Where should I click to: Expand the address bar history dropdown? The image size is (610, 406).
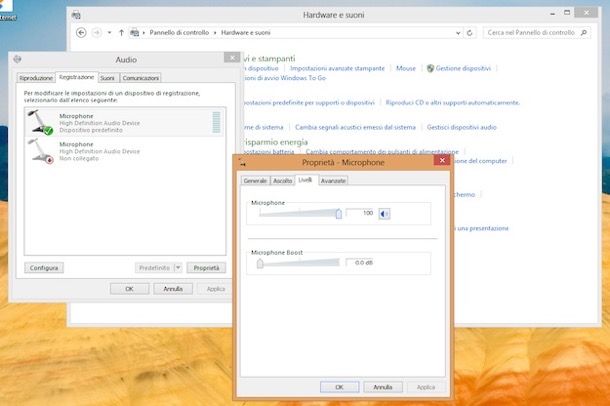(457, 33)
